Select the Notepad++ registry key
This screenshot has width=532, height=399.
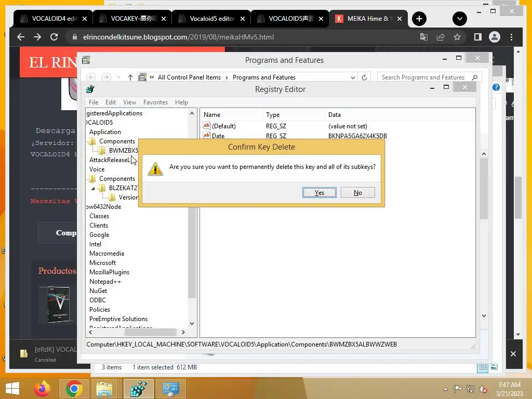105,281
